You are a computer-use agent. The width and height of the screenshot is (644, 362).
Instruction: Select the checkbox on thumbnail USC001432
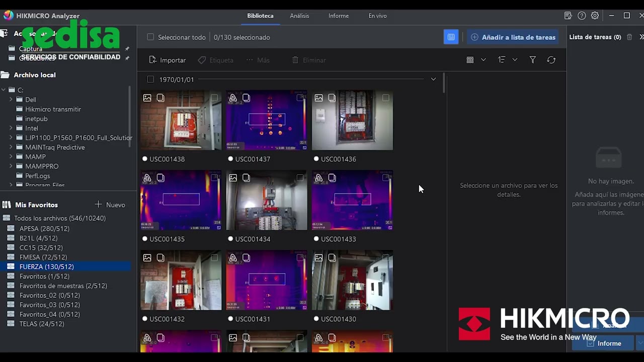point(214,258)
